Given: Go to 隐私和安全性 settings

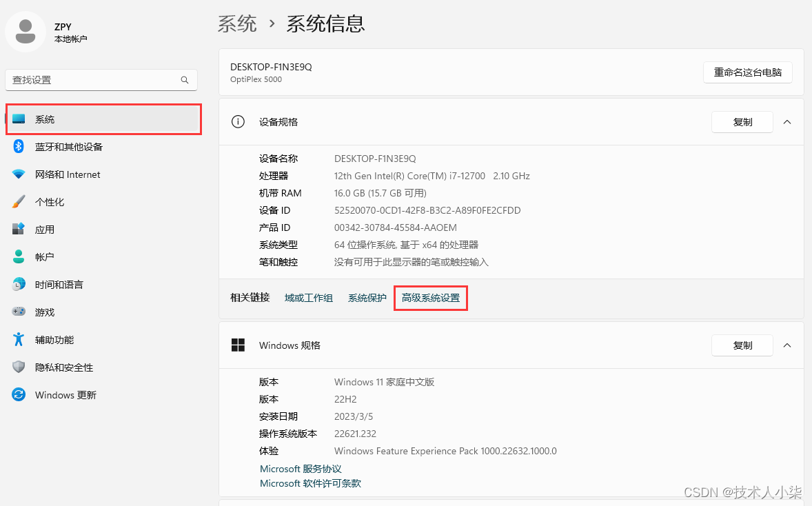Looking at the screenshot, I should (103, 367).
